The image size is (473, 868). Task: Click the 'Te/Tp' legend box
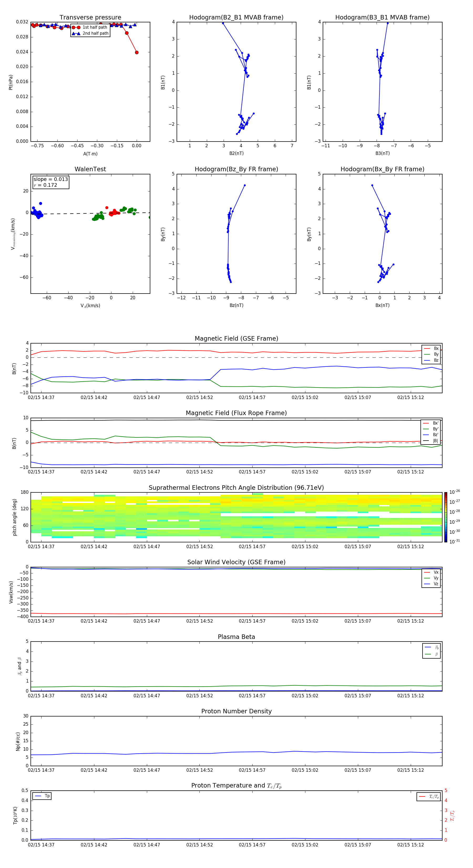click(x=429, y=796)
